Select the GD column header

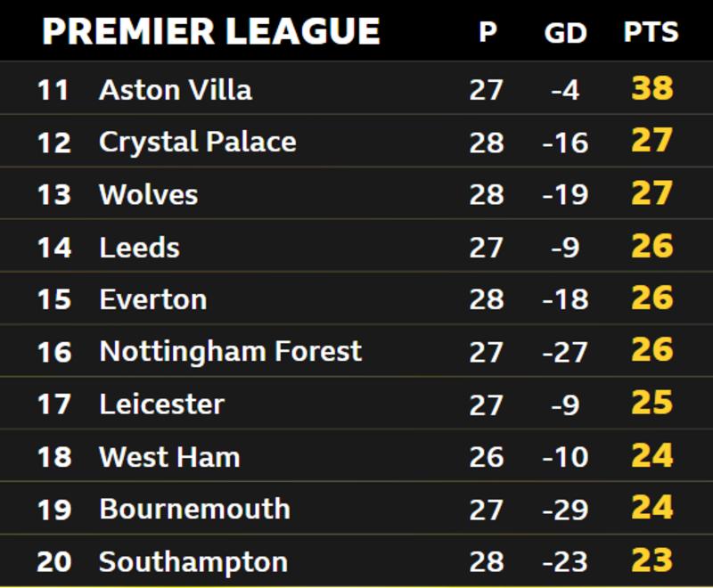(565, 33)
